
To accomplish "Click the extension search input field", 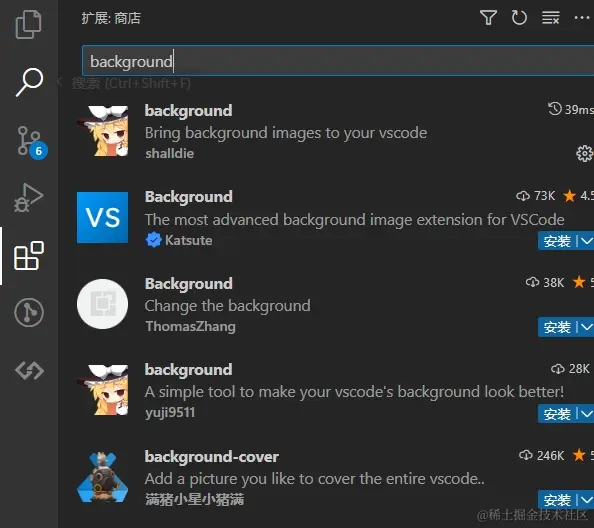I will coord(338,61).
